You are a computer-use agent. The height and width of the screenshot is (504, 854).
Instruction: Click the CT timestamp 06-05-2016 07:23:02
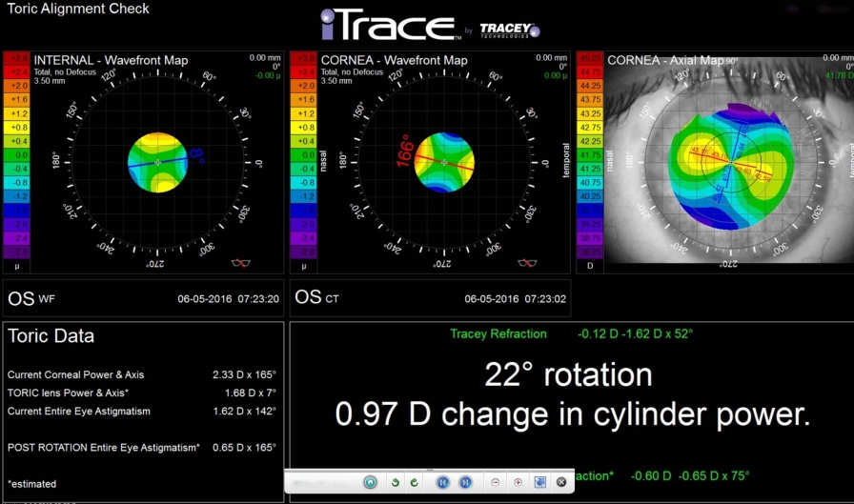516,299
